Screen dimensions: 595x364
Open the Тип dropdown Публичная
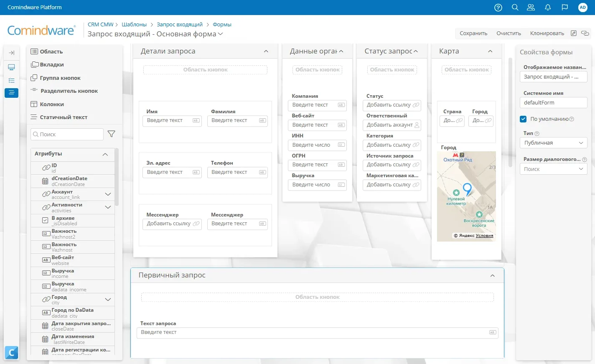(x=554, y=143)
